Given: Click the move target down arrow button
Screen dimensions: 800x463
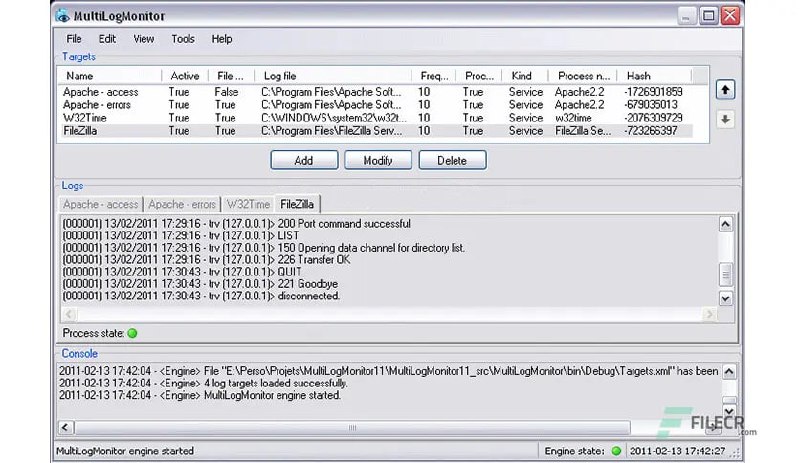Looking at the screenshot, I should pos(726,118).
